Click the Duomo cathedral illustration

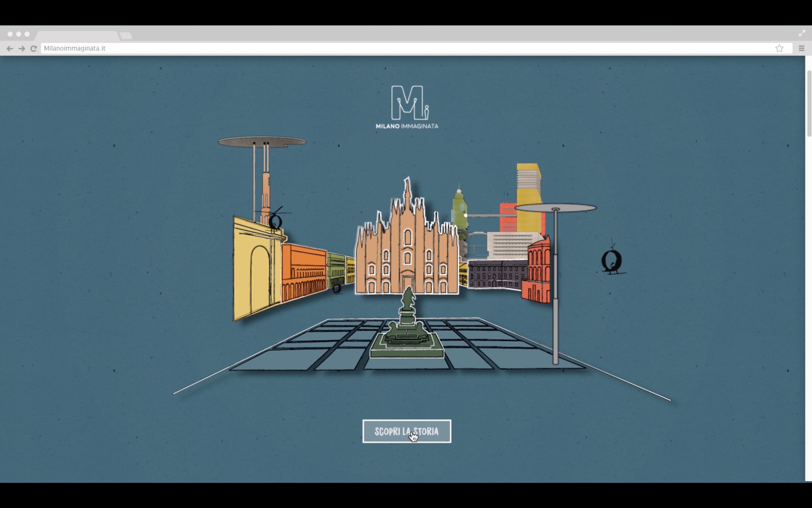[x=407, y=242]
